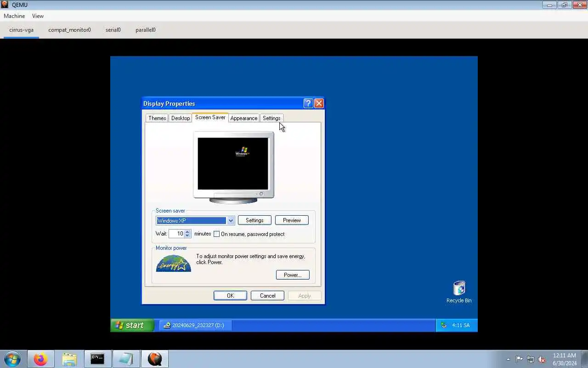Switch to the Appearance tab
The width and height of the screenshot is (588, 368).
[x=244, y=118]
